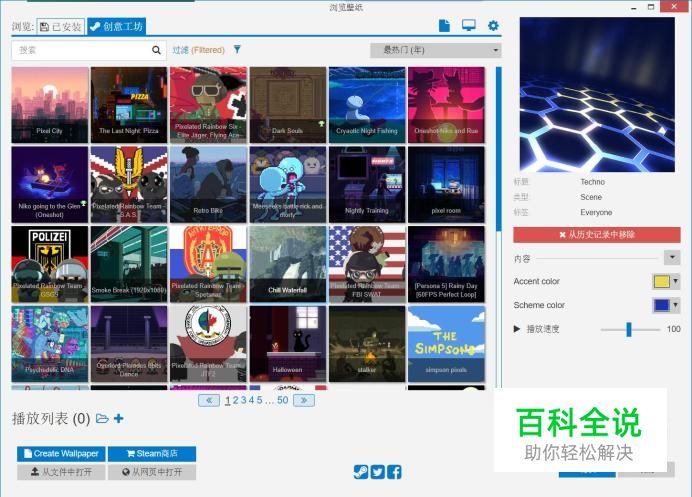Go to page 3
Viewport: 692px width, 497px height.
click(244, 400)
